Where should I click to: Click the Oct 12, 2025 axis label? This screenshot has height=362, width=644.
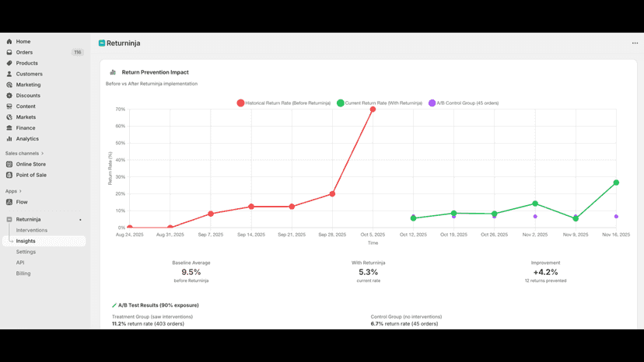(x=413, y=235)
